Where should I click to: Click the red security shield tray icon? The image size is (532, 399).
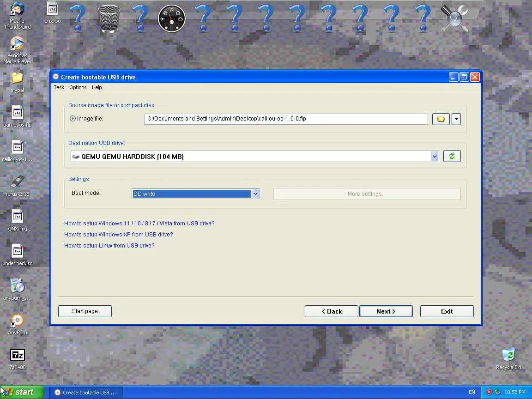click(x=489, y=392)
